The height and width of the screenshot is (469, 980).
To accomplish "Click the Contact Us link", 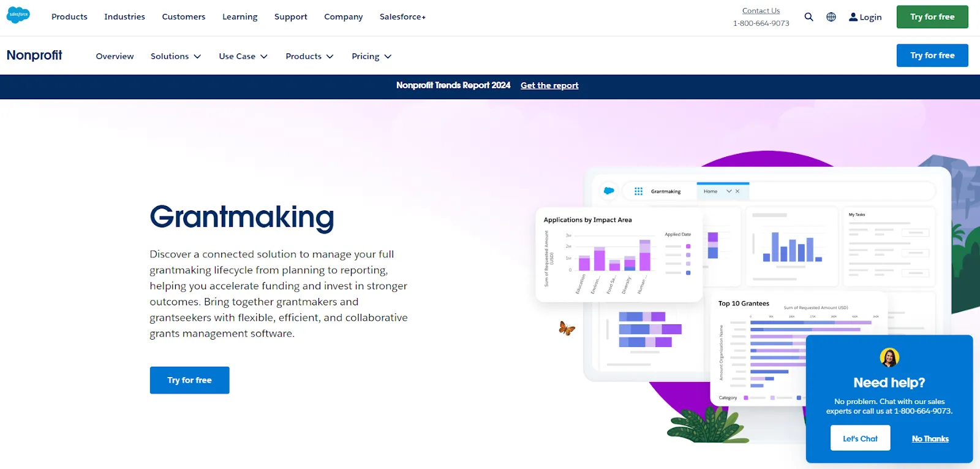I will click(761, 11).
